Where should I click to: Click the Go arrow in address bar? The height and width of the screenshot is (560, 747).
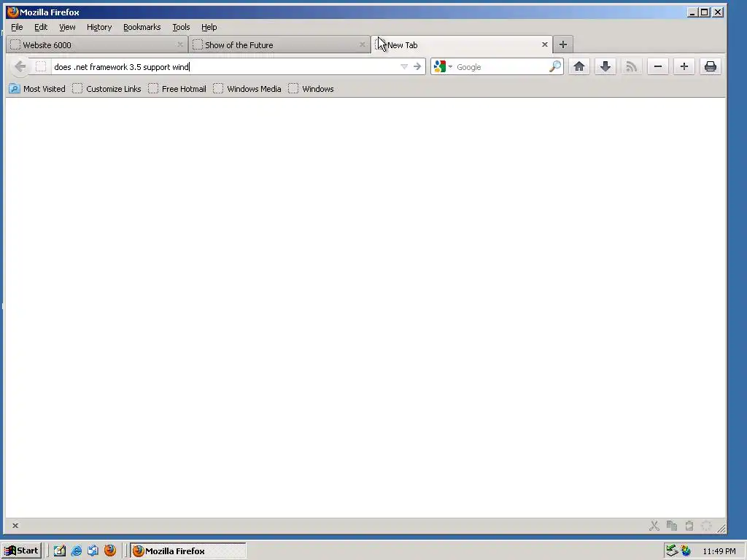tap(417, 66)
